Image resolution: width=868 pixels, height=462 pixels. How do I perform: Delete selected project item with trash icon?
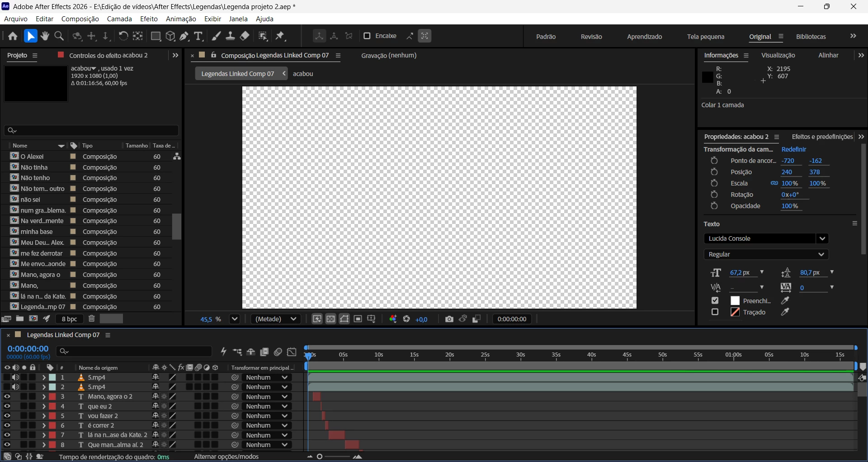coord(92,319)
